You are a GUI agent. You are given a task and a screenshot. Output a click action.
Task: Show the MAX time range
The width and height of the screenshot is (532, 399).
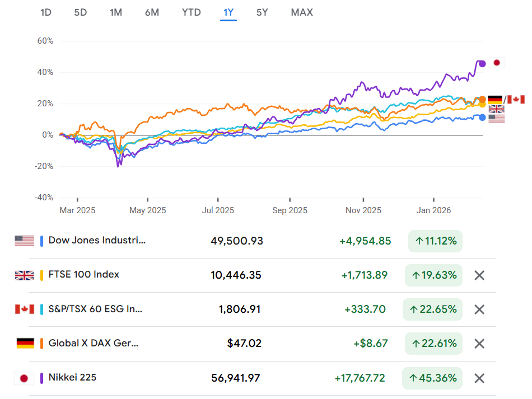coord(302,12)
